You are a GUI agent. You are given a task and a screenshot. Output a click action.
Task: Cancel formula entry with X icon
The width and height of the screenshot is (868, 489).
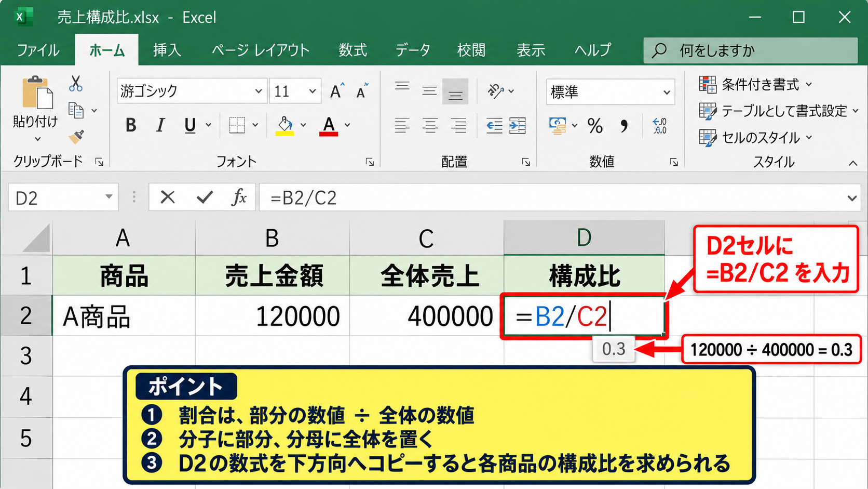click(168, 197)
